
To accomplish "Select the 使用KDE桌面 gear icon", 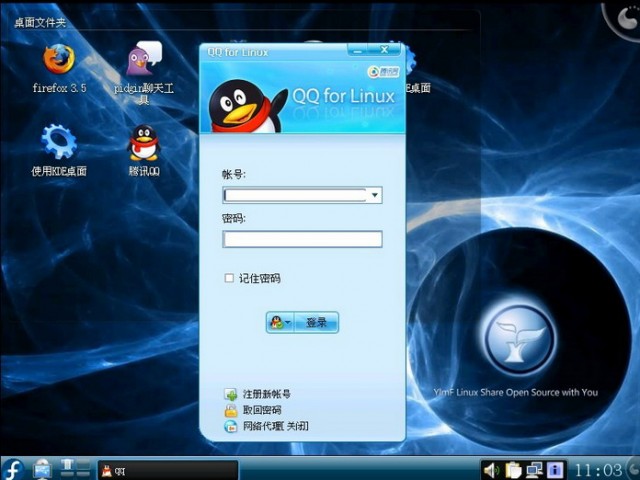I will click(x=59, y=141).
